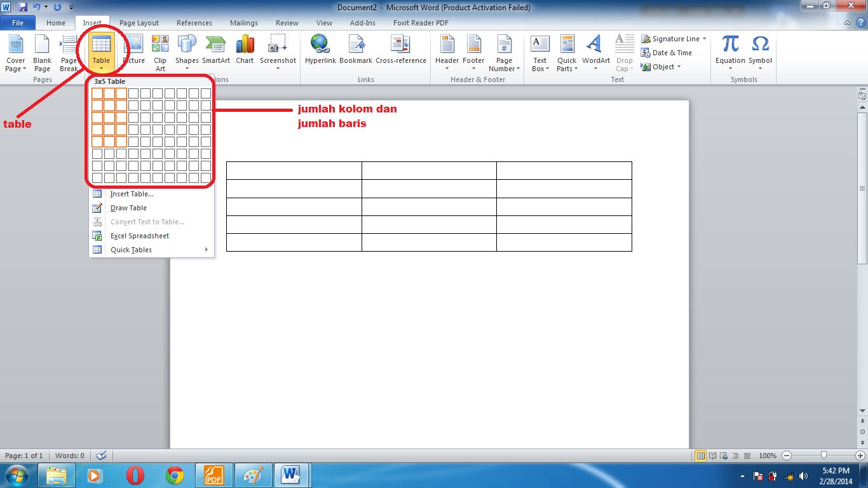Switch to Print Layout view
Viewport: 868px width, 488px height.
(x=700, y=456)
